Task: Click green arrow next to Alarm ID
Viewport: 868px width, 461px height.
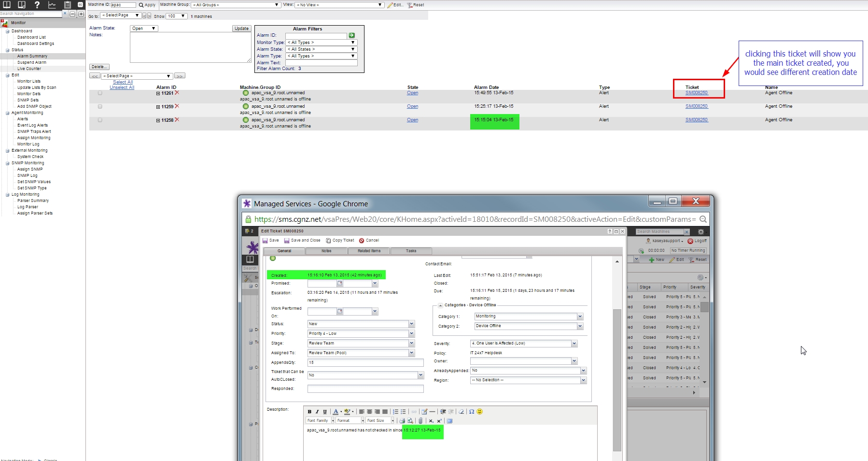Action: pyautogui.click(x=351, y=35)
